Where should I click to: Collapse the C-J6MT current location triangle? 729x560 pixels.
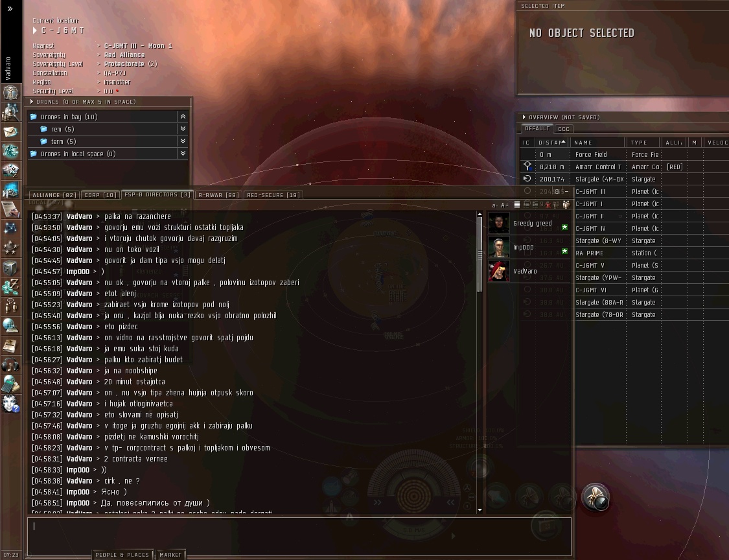pos(35,30)
